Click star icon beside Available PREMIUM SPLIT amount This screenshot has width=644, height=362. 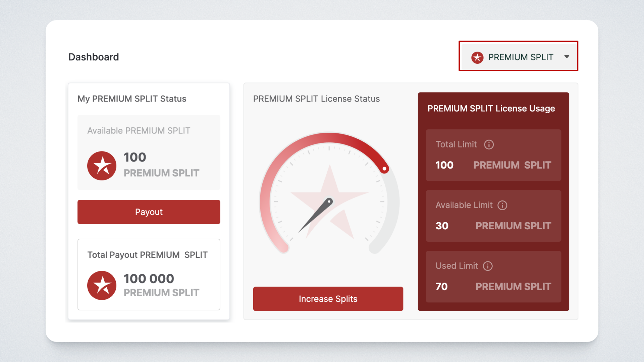(102, 166)
